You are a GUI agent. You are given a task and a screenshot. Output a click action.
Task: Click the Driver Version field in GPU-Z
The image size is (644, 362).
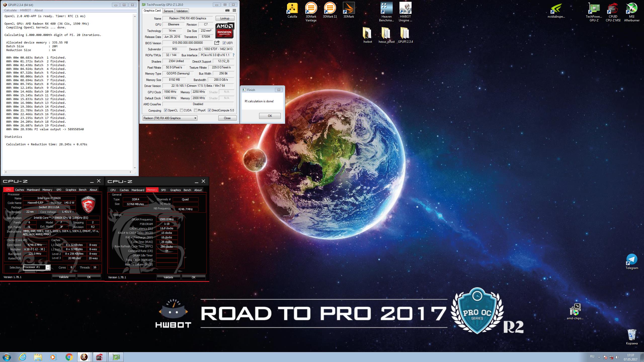(198, 86)
